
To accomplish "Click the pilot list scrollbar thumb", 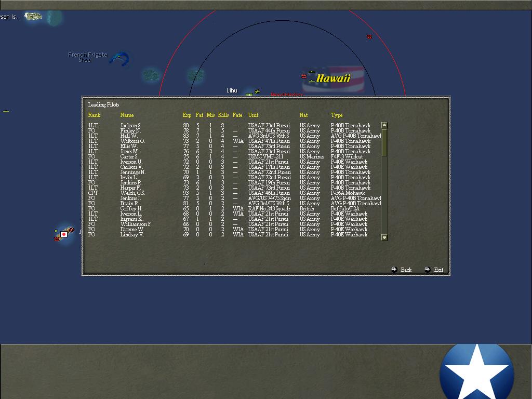I will click(384, 142).
